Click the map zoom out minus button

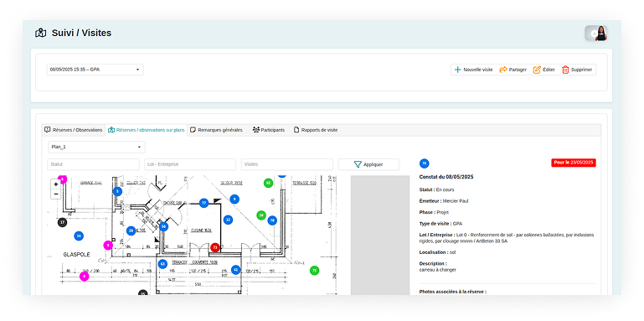pyautogui.click(x=56, y=194)
